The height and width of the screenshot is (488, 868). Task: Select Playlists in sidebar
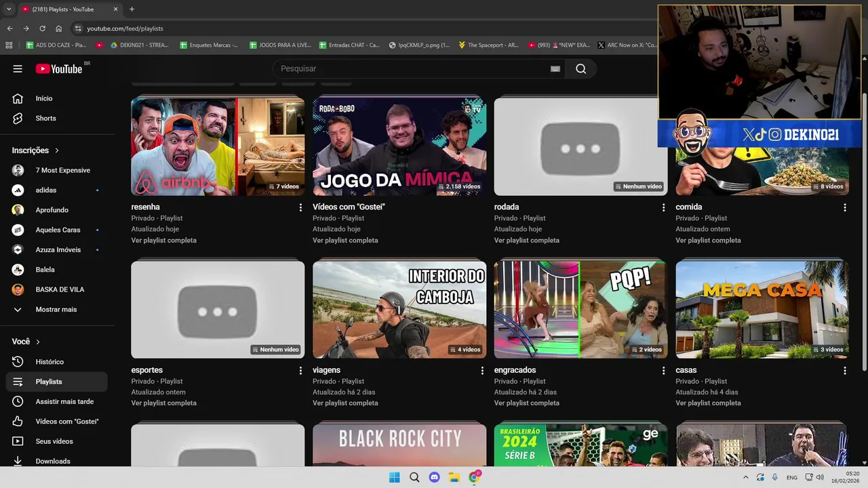click(57, 382)
